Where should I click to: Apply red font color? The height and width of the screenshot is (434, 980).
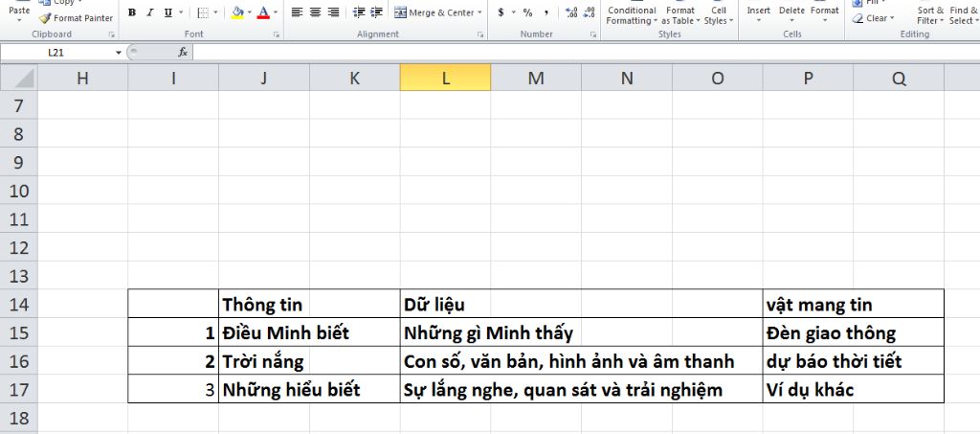click(x=263, y=12)
